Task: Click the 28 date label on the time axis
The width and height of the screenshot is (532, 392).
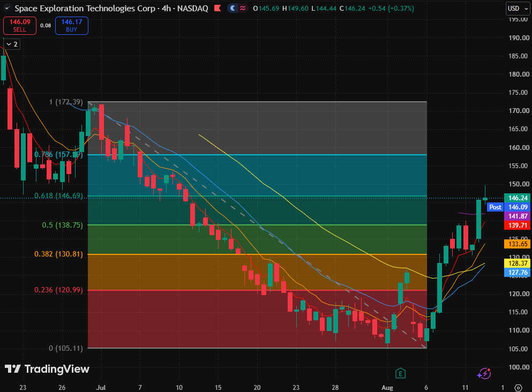Action: (x=335, y=387)
